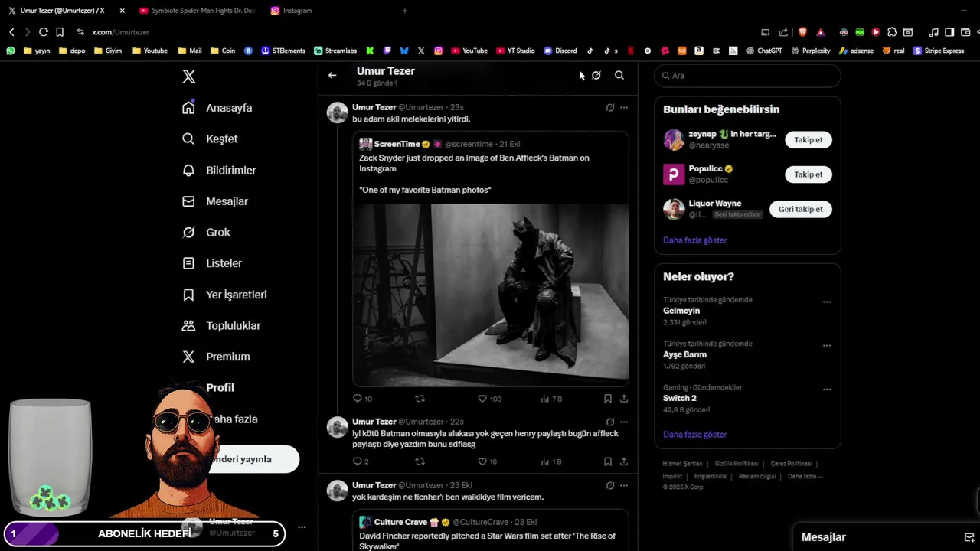Open Bildirimler in the sidebar
This screenshot has height=551, width=980.
click(x=219, y=170)
